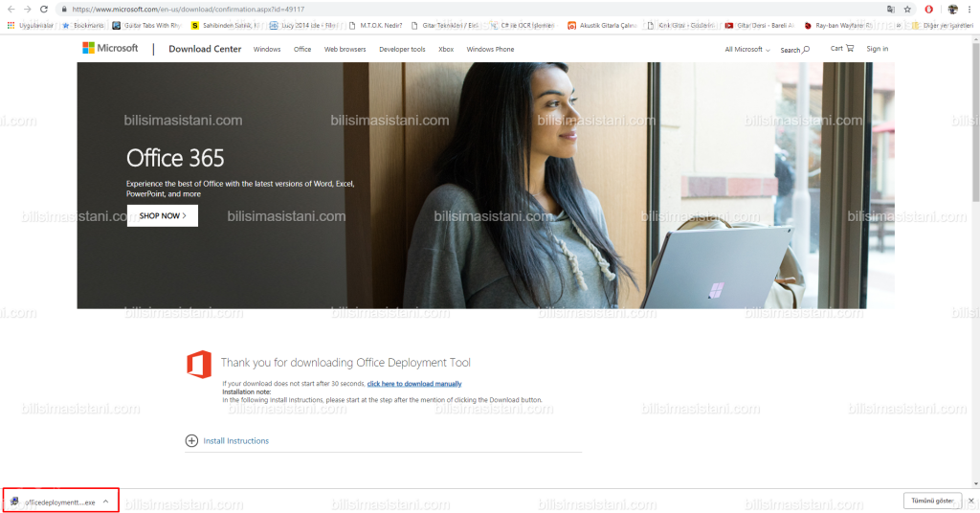
Task: Close the downloads bar
Action: click(970, 501)
